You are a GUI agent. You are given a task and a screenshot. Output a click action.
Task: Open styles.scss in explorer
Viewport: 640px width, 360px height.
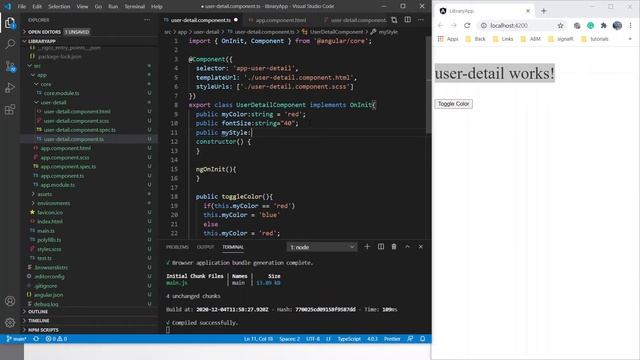[x=49, y=249]
